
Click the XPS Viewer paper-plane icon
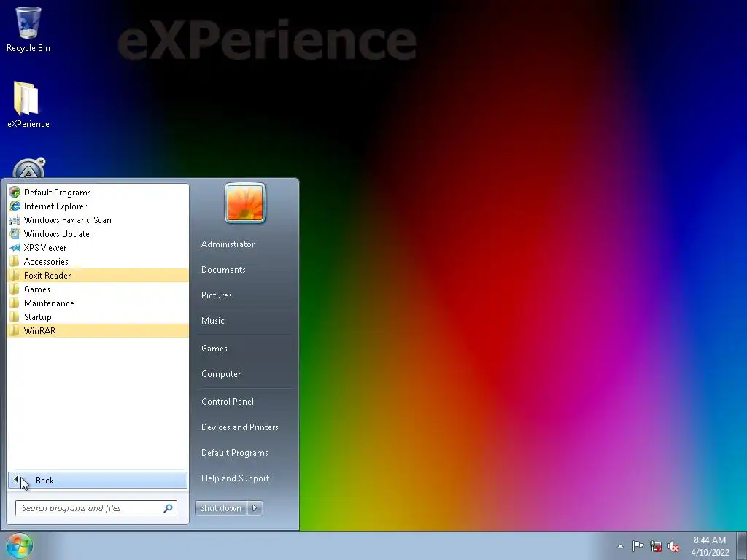tap(15, 248)
